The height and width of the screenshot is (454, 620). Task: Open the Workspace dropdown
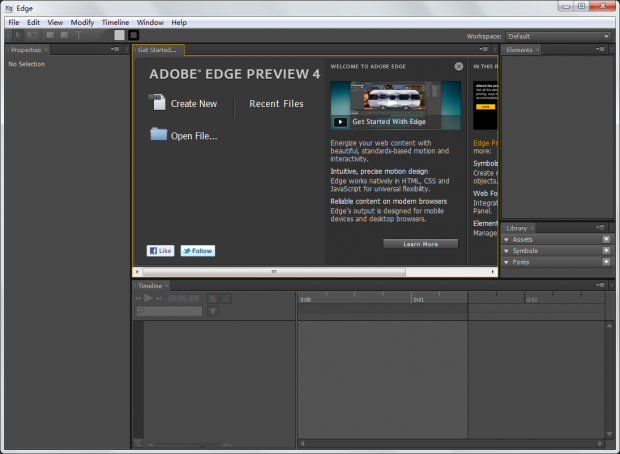[564, 36]
